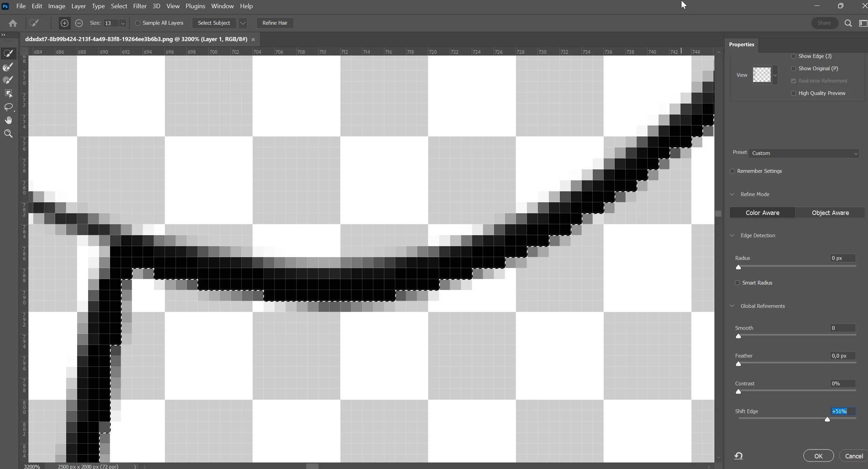Collapse the Global Refinements section
This screenshot has width=868, height=469.
[x=732, y=306]
